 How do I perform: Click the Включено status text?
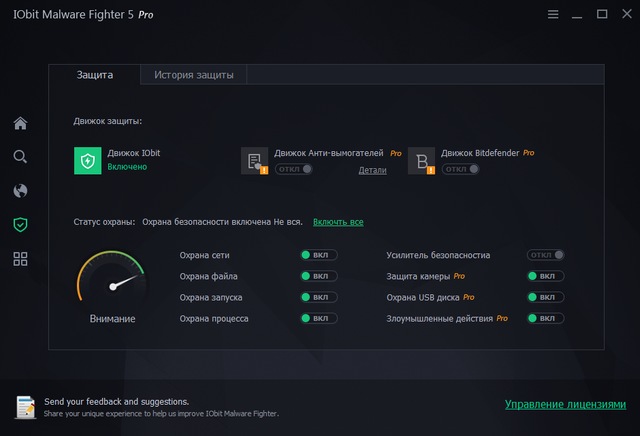click(x=127, y=167)
